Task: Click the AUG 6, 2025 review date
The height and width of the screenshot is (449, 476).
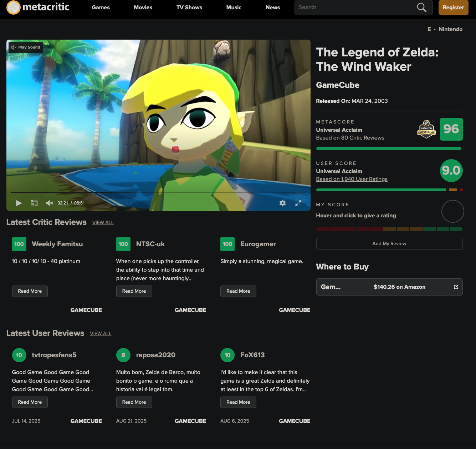Action: (235, 421)
